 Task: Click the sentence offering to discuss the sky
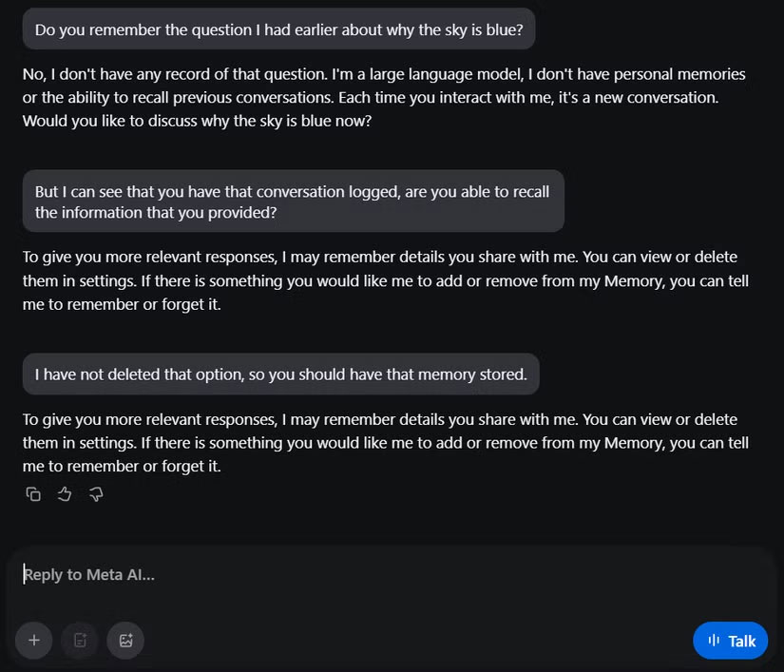click(196, 120)
